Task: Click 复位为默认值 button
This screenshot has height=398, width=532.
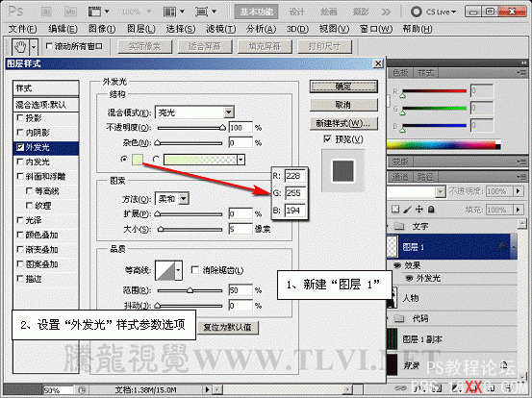Action: point(227,327)
